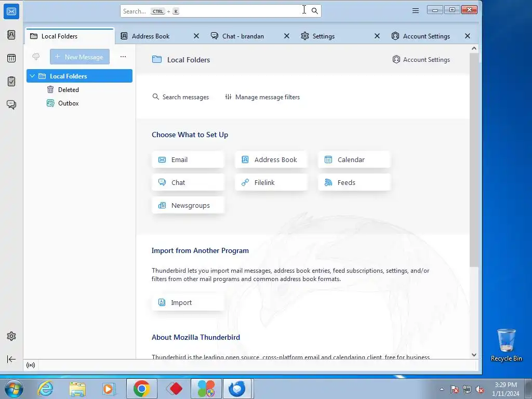Set up an Address Book
The width and height of the screenshot is (532, 399).
click(x=271, y=160)
